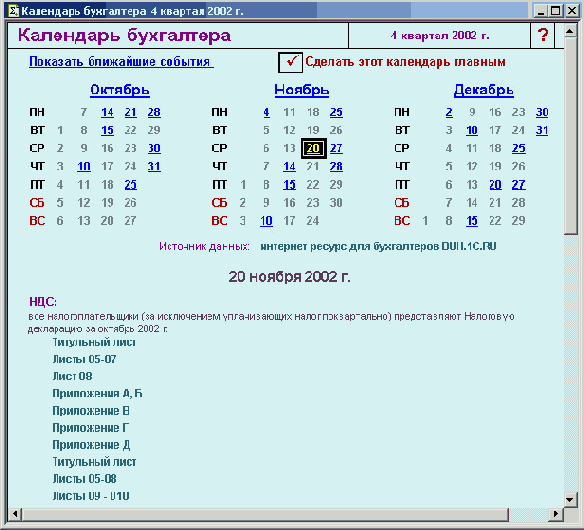This screenshot has height=530, width=584.
Task: Open the Декабрь month heading link
Action: [484, 90]
